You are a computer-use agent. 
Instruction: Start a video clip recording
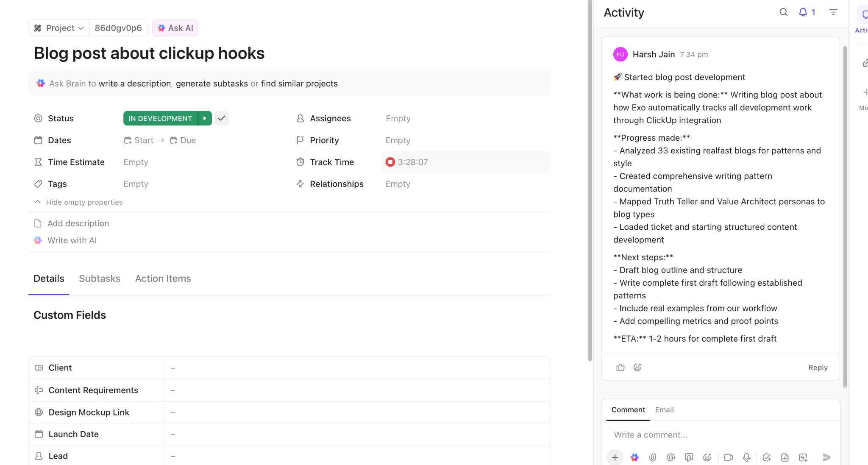728,457
